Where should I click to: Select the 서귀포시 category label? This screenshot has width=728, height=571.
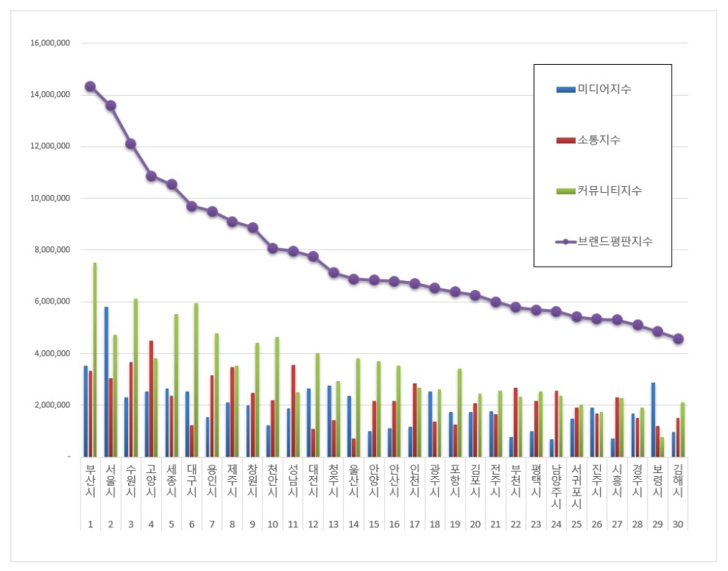coord(577,486)
